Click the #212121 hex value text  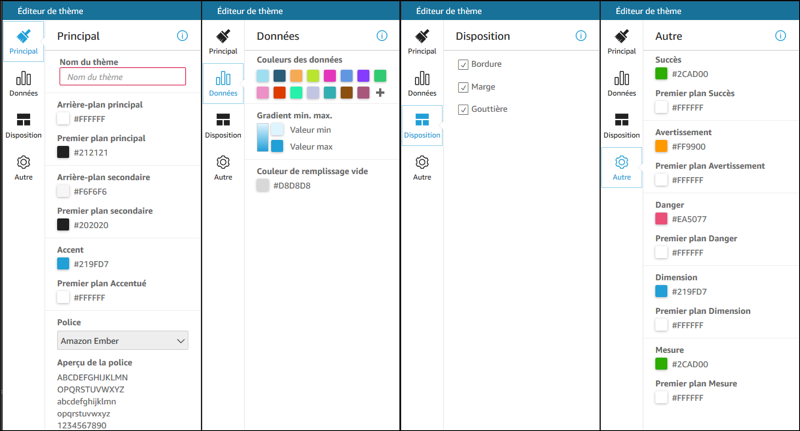point(91,153)
